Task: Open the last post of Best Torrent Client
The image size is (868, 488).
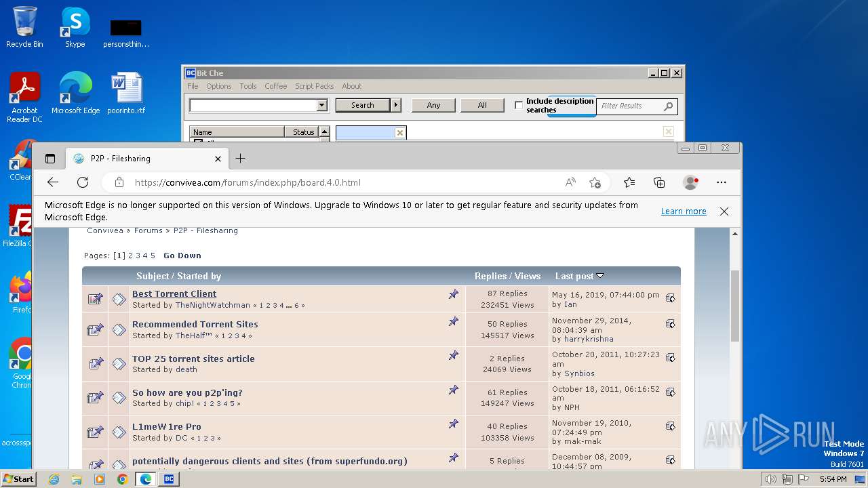Action: tap(671, 298)
